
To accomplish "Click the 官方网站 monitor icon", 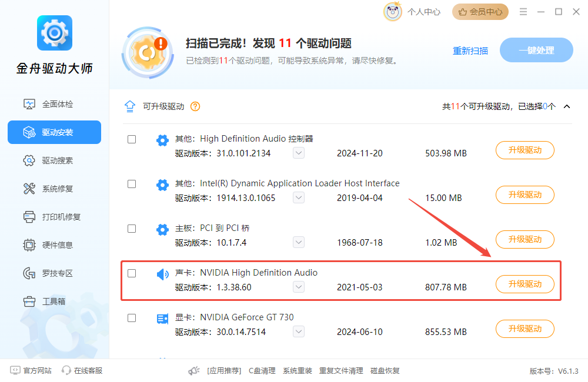I will pos(15,370).
